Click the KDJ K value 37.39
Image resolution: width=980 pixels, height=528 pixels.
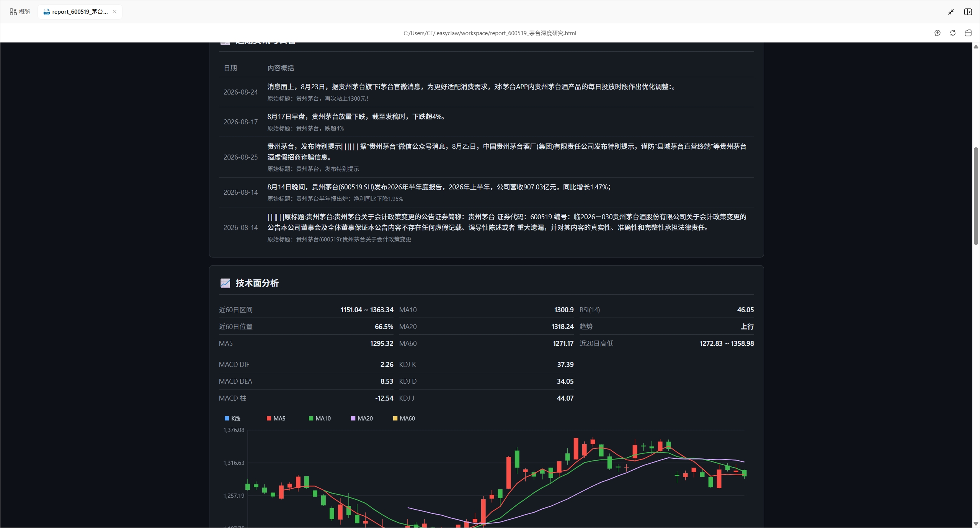(565, 365)
